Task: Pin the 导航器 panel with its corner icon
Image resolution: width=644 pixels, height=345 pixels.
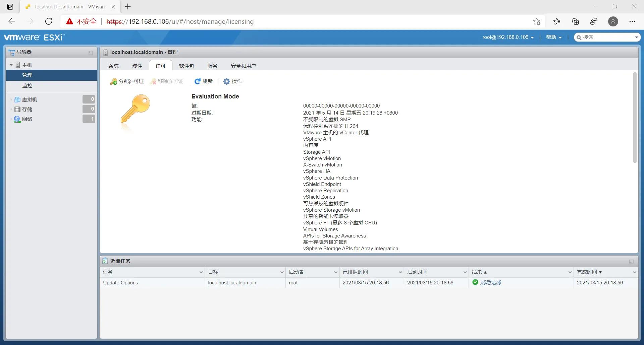Action: [x=90, y=53]
